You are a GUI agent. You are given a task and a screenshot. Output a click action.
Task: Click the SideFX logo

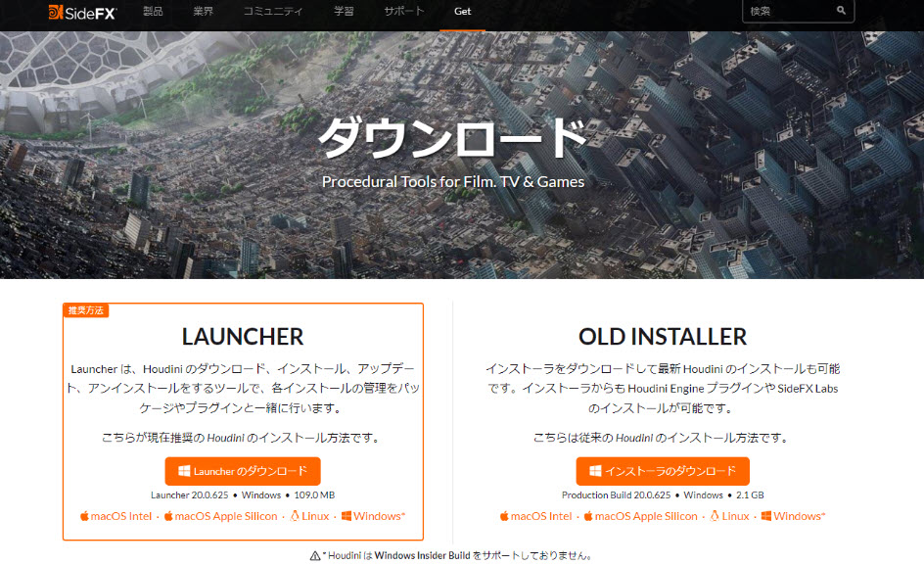point(82,12)
